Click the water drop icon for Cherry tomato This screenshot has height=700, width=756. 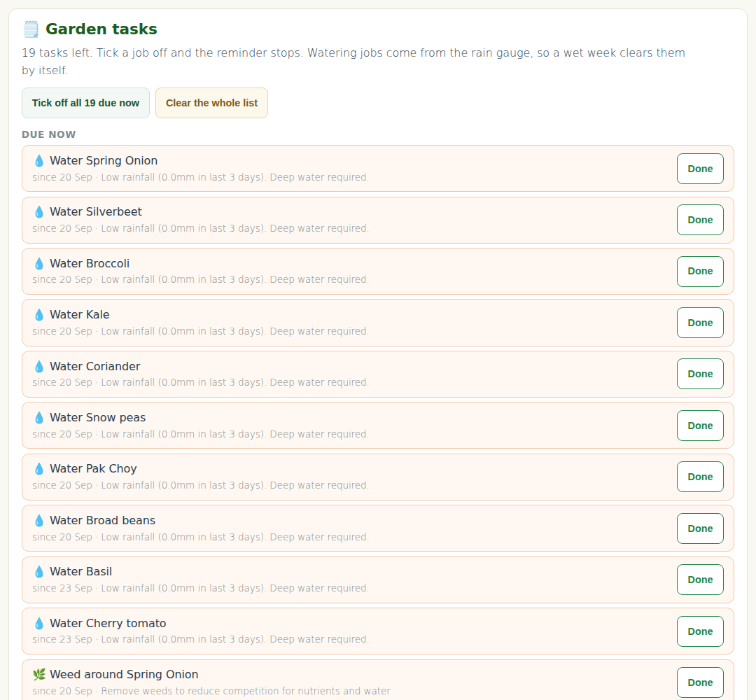coord(39,623)
